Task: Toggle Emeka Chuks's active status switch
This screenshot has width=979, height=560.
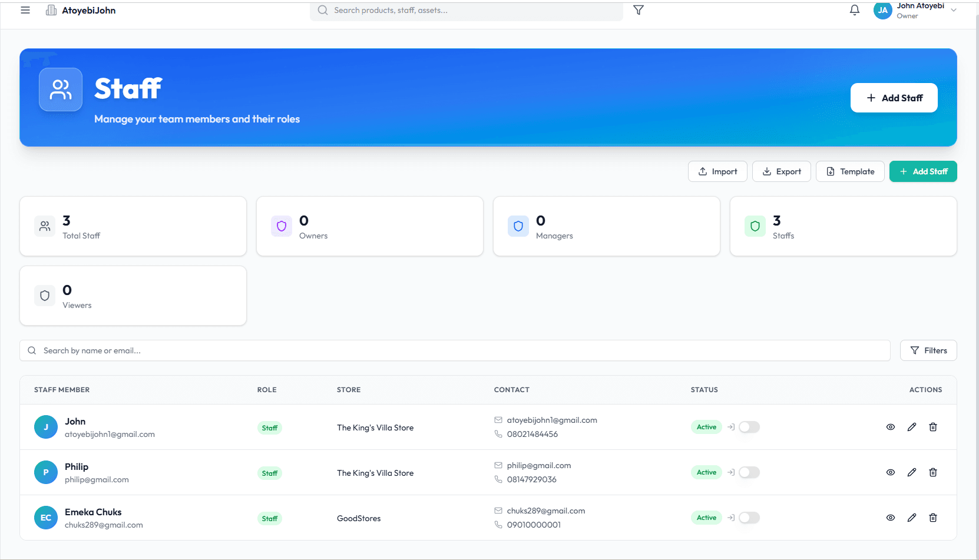Action: (x=749, y=518)
